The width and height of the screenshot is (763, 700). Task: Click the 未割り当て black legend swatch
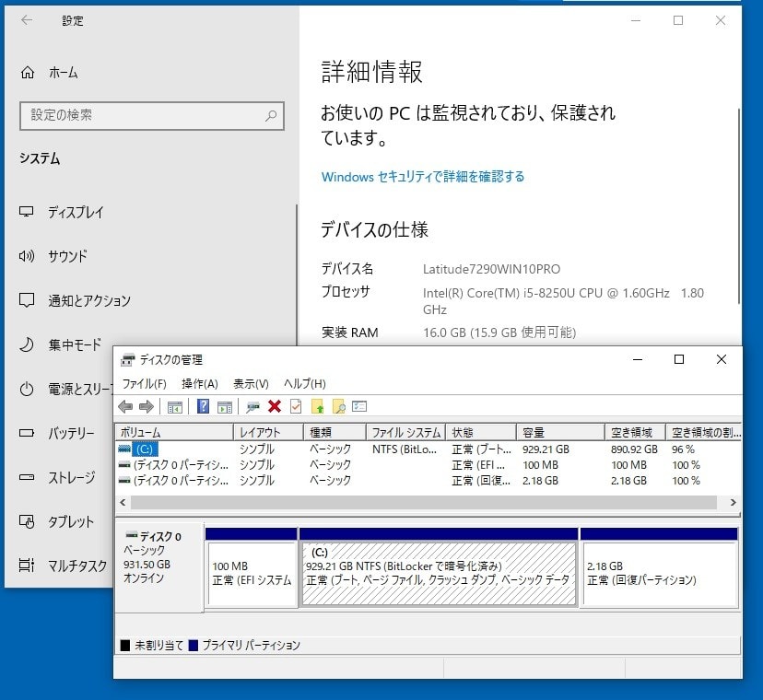(125, 645)
